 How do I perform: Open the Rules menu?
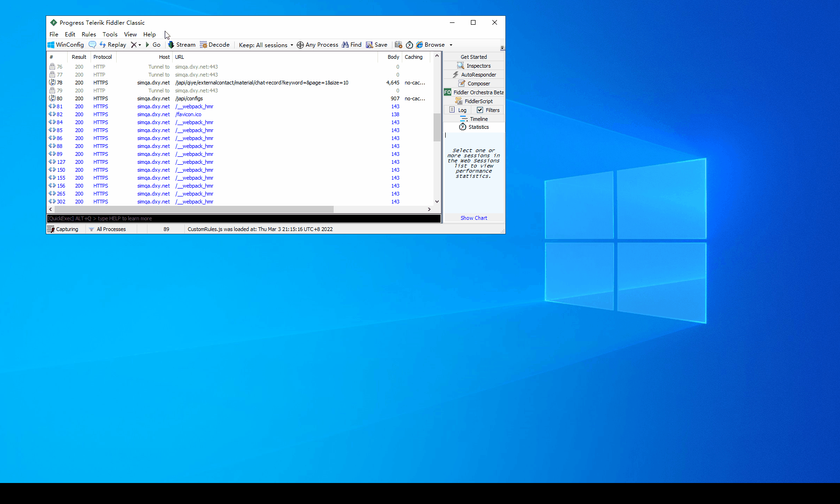pos(89,34)
